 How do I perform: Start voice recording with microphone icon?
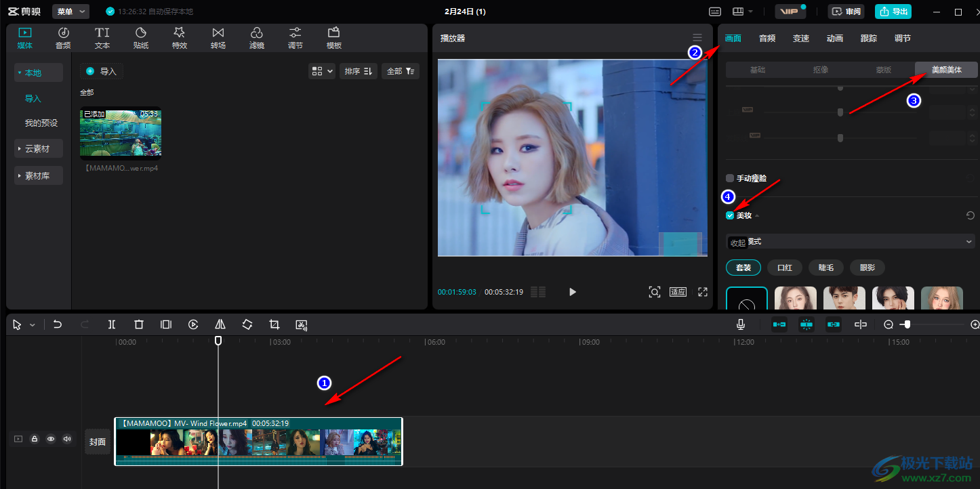(741, 324)
